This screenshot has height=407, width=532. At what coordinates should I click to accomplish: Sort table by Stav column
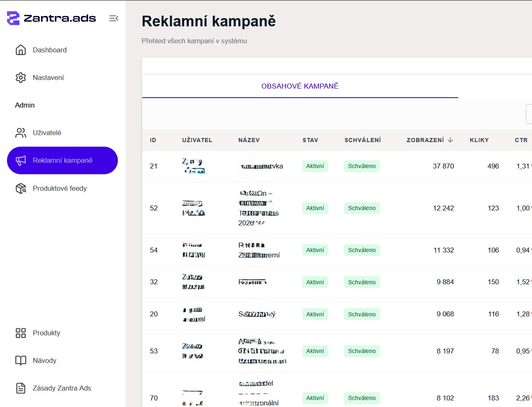[310, 140]
